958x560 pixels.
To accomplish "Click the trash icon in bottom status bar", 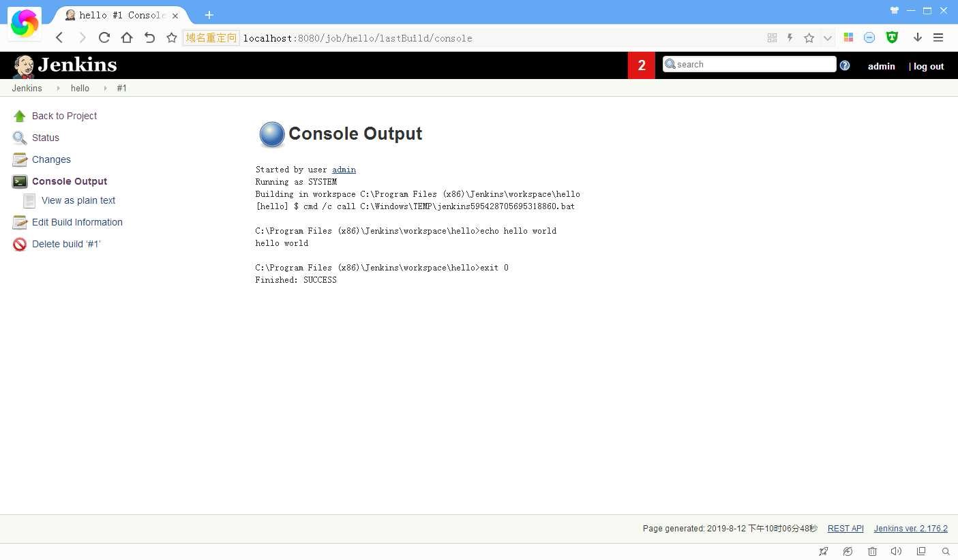I will click(872, 551).
